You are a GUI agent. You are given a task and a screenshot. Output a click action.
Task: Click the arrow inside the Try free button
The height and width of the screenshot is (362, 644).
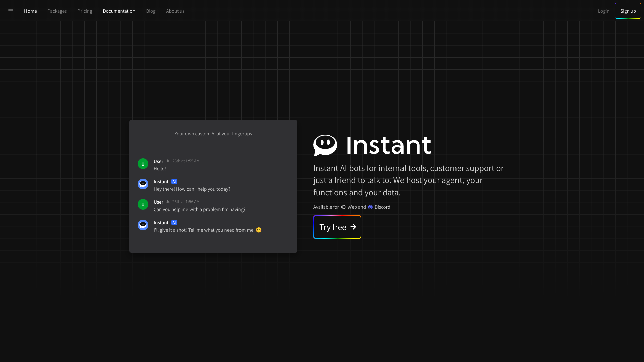pos(353,227)
